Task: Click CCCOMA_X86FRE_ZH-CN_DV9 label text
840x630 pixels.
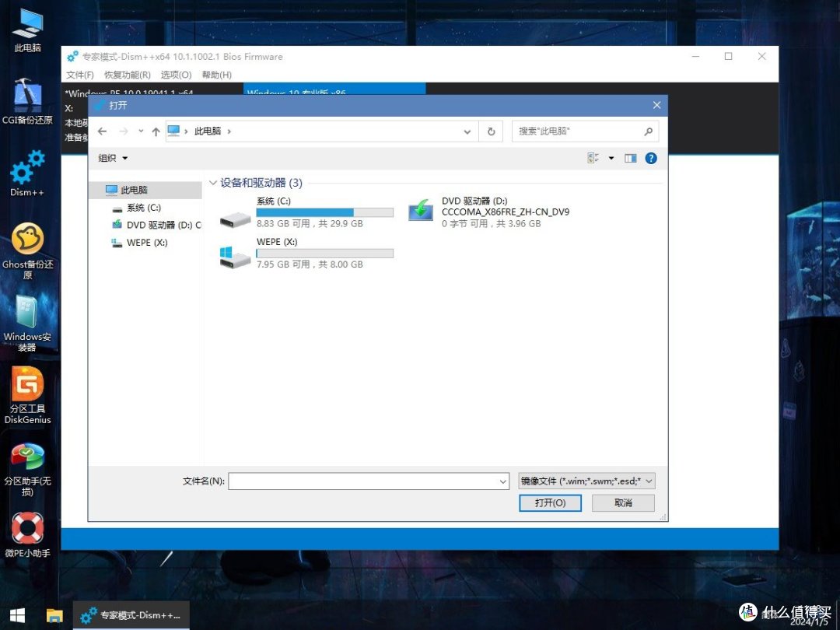Action: 506,212
